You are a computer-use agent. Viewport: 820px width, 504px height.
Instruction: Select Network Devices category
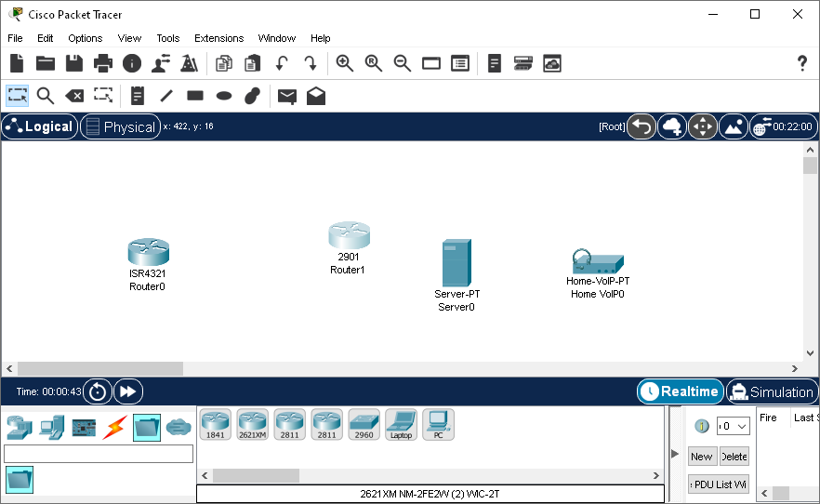point(20,427)
